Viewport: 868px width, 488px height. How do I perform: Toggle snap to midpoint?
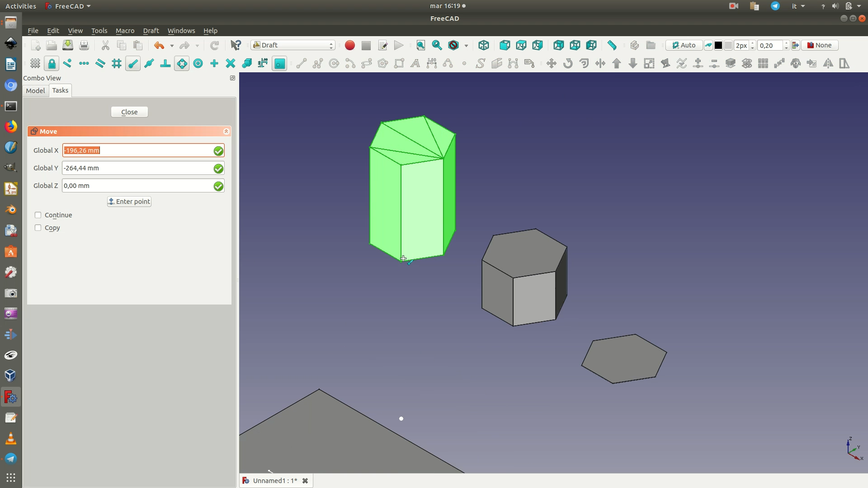tap(149, 64)
